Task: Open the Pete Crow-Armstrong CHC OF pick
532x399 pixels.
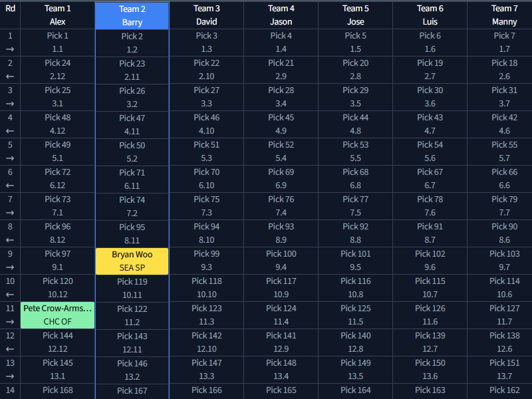Action: [58, 315]
